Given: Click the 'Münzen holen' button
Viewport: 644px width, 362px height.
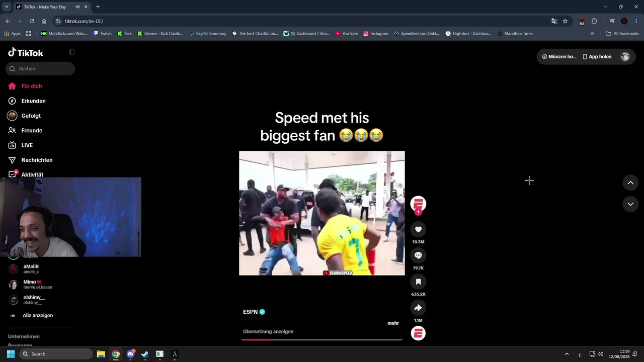Looking at the screenshot, I should coord(559,57).
